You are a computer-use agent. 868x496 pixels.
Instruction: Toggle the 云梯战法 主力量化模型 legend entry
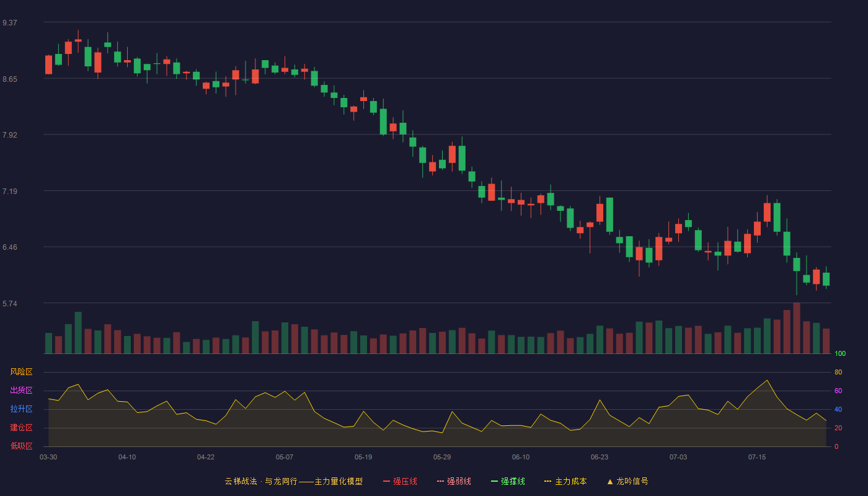click(x=293, y=481)
